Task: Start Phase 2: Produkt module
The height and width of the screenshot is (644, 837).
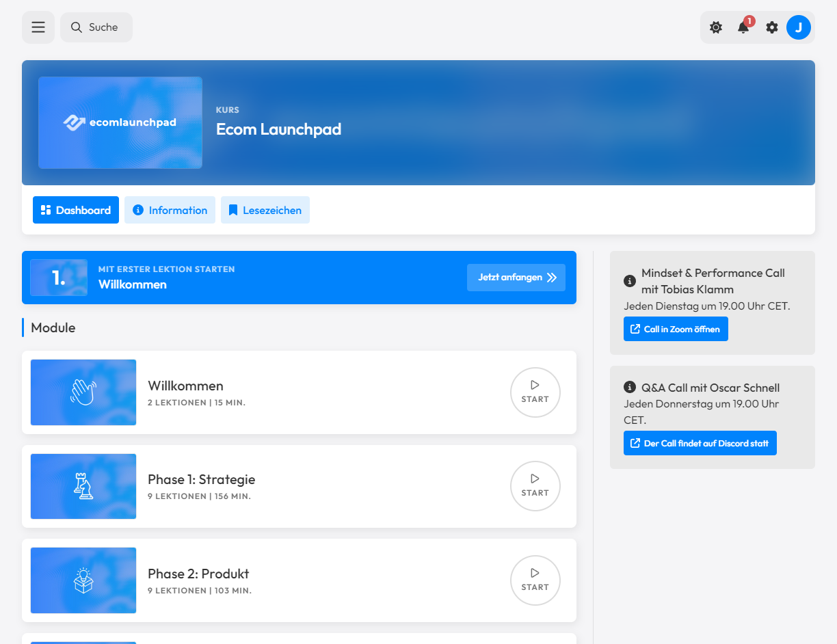Action: (x=535, y=580)
